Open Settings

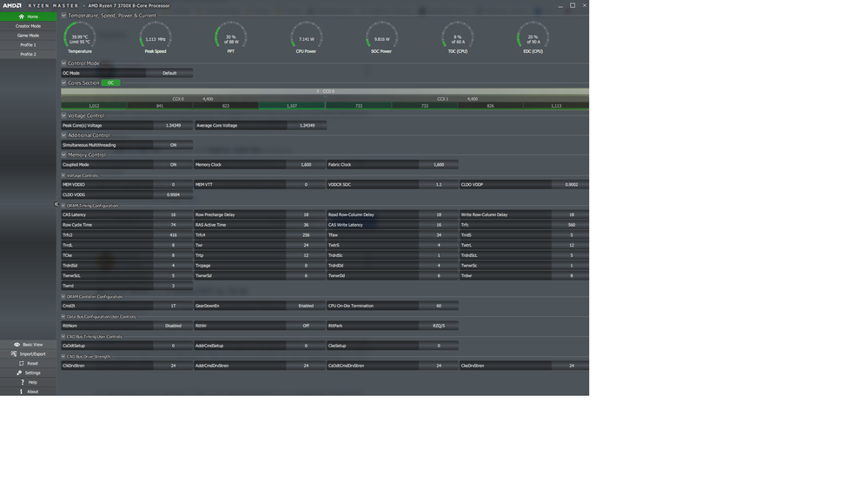(x=28, y=373)
